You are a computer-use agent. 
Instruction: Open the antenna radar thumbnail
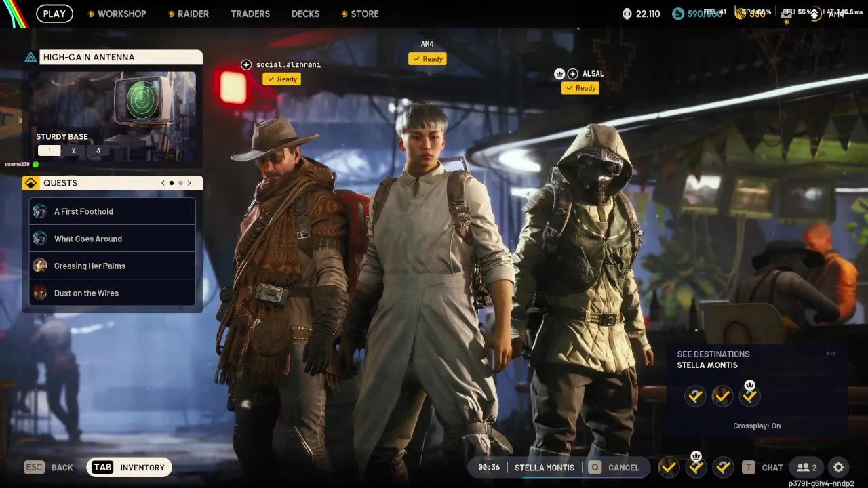113,117
